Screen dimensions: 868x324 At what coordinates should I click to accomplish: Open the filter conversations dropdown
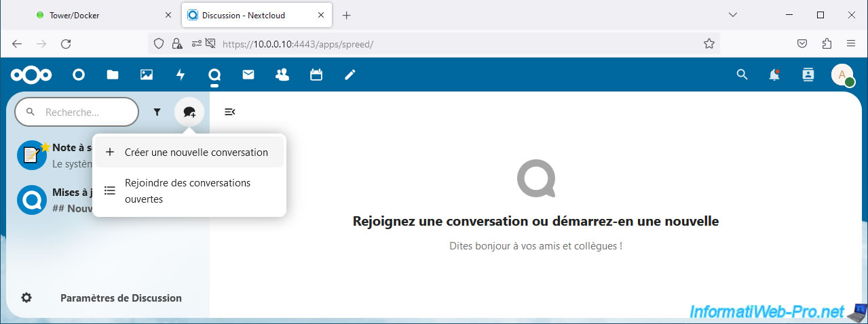[157, 113]
